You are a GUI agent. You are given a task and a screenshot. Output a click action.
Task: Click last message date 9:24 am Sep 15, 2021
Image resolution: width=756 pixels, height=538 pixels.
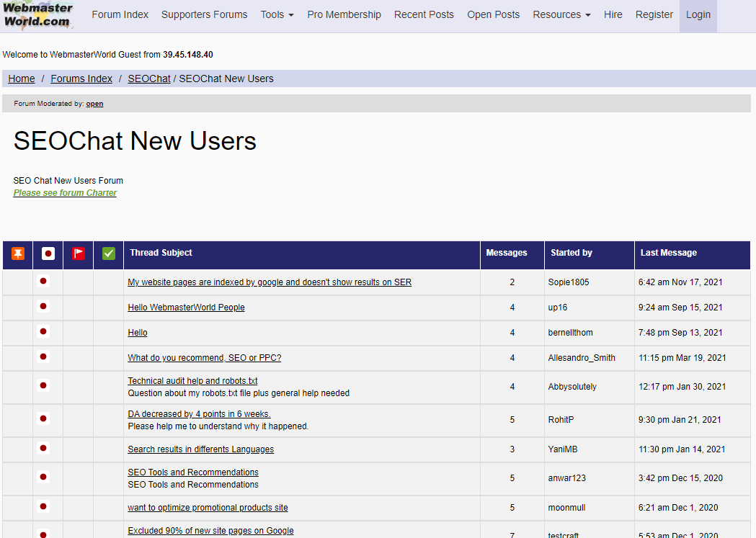point(680,308)
